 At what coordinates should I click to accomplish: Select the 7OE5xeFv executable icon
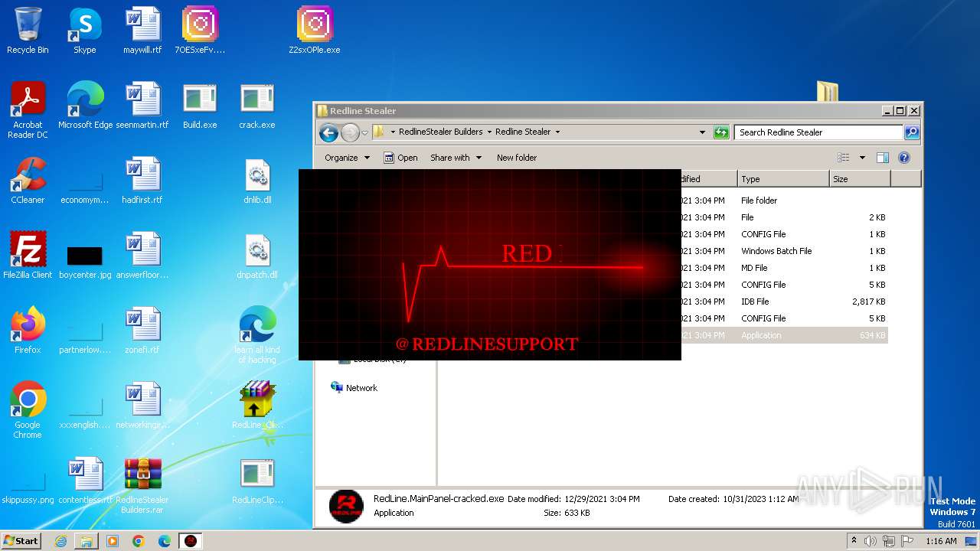(x=200, y=31)
